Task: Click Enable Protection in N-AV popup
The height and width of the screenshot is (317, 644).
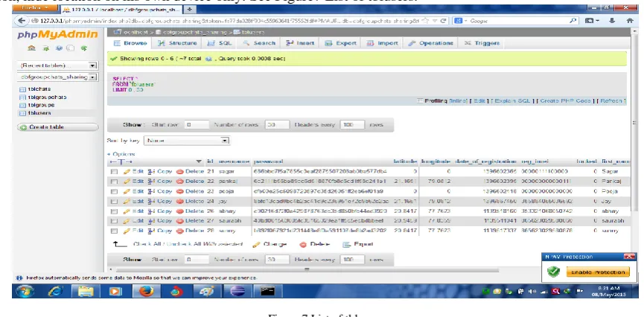Action: 598,272
